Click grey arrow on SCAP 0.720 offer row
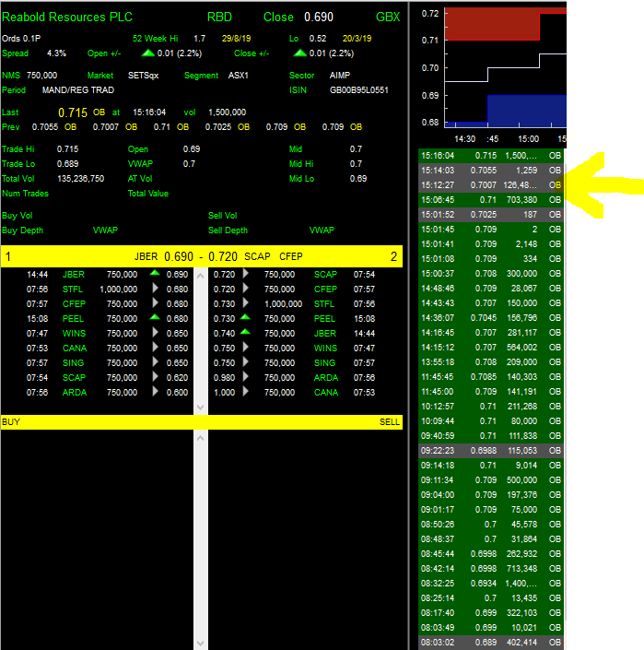 tap(246, 274)
